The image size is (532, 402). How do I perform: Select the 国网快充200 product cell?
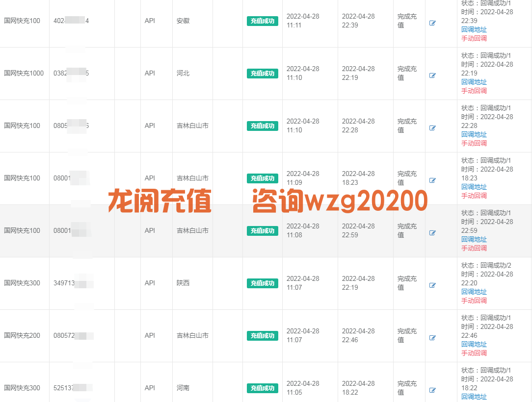pos(22,335)
